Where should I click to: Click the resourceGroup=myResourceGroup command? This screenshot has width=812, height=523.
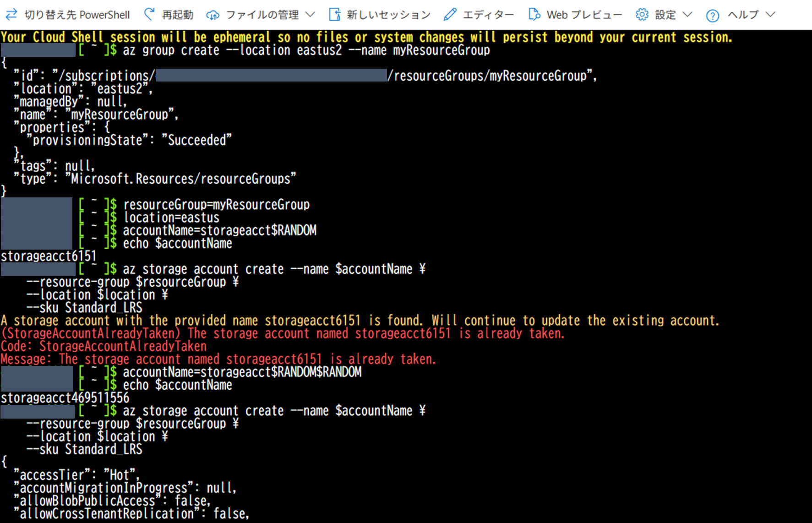217,205
